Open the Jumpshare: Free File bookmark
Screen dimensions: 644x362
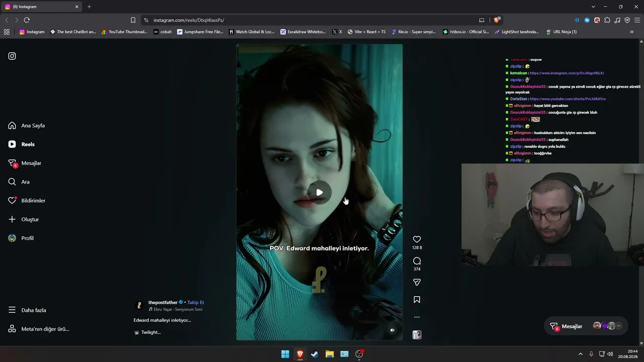click(201, 32)
